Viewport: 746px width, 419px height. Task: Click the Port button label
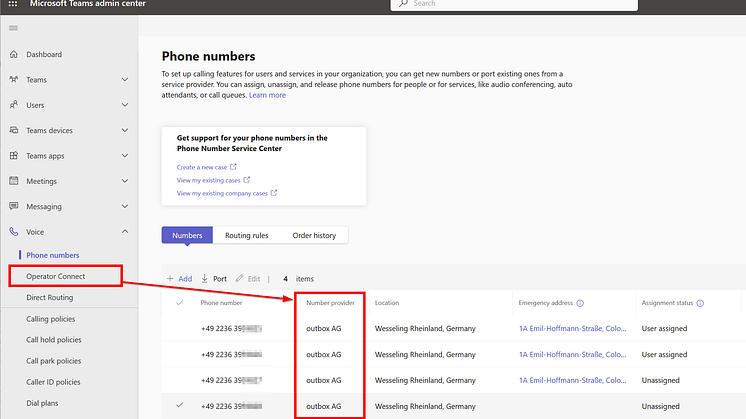pos(220,279)
